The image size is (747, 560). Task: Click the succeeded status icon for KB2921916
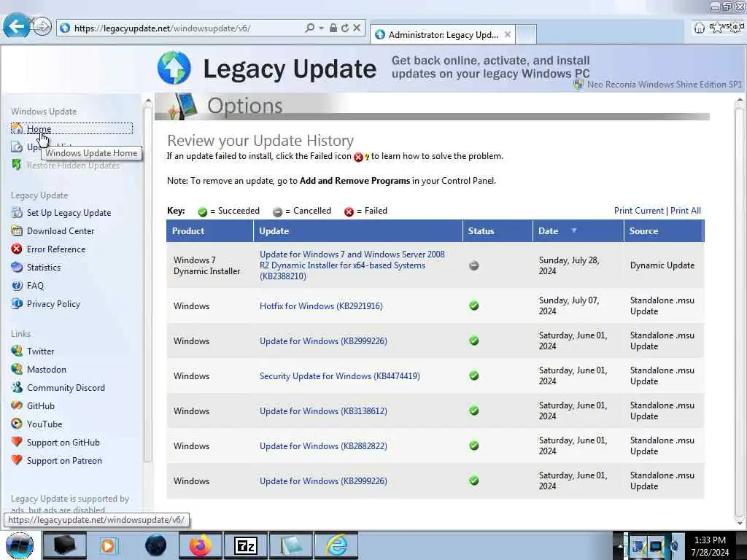473,306
